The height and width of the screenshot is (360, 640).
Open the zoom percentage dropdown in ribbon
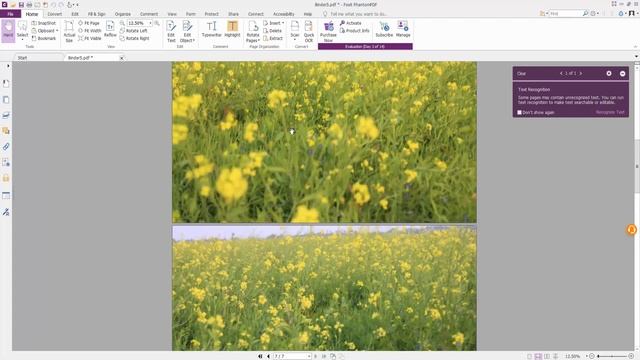[150, 23]
